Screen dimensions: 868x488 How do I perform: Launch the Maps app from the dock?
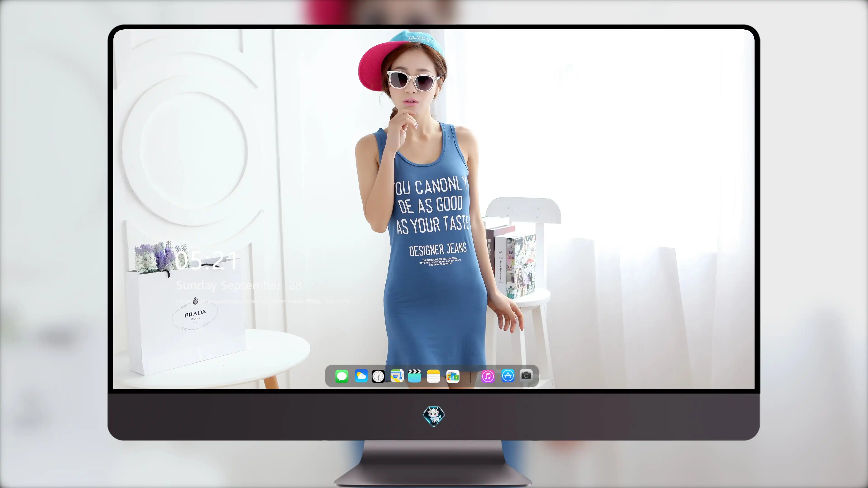coord(397,376)
